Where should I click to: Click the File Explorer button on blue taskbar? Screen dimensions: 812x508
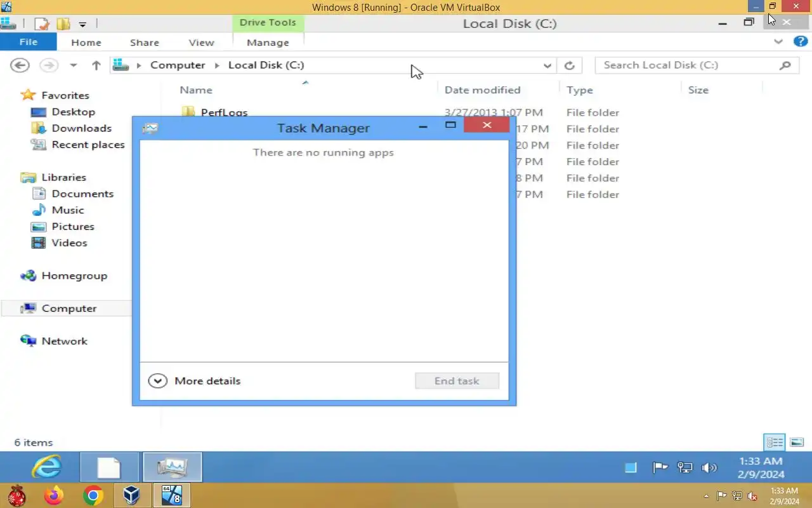(109, 467)
